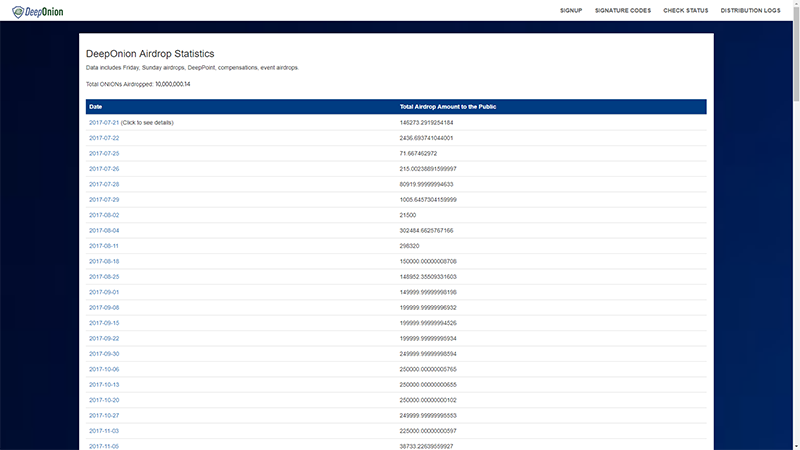Image resolution: width=800 pixels, height=450 pixels.
Task: Open the 2017-07-25 date link
Action: pos(104,153)
